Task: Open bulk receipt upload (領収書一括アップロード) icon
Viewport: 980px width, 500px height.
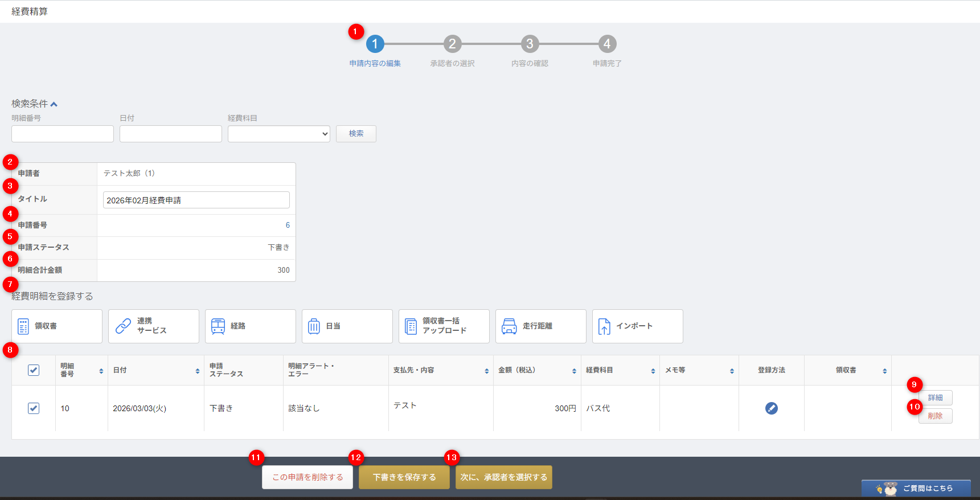Action: pos(411,326)
